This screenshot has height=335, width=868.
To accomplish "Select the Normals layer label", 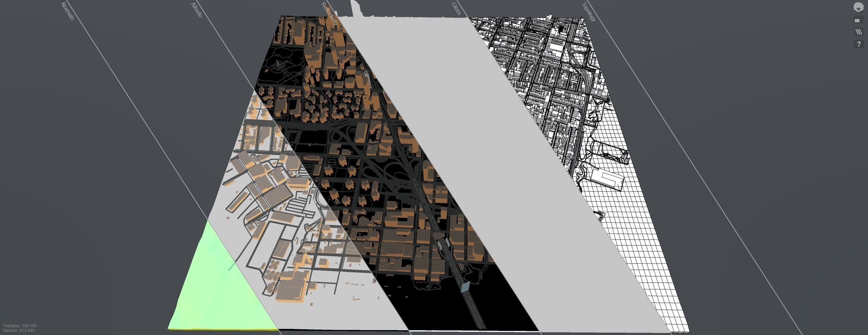I will [67, 11].
